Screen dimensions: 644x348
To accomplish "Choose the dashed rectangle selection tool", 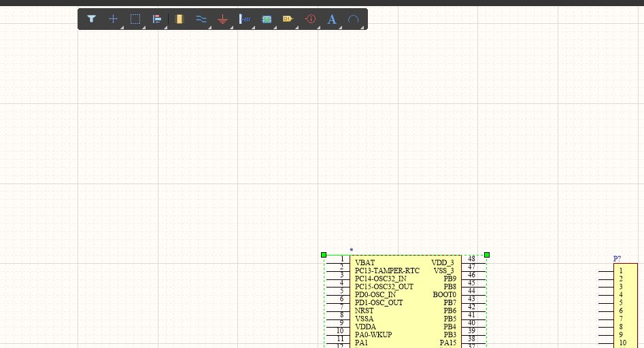I will tap(135, 19).
